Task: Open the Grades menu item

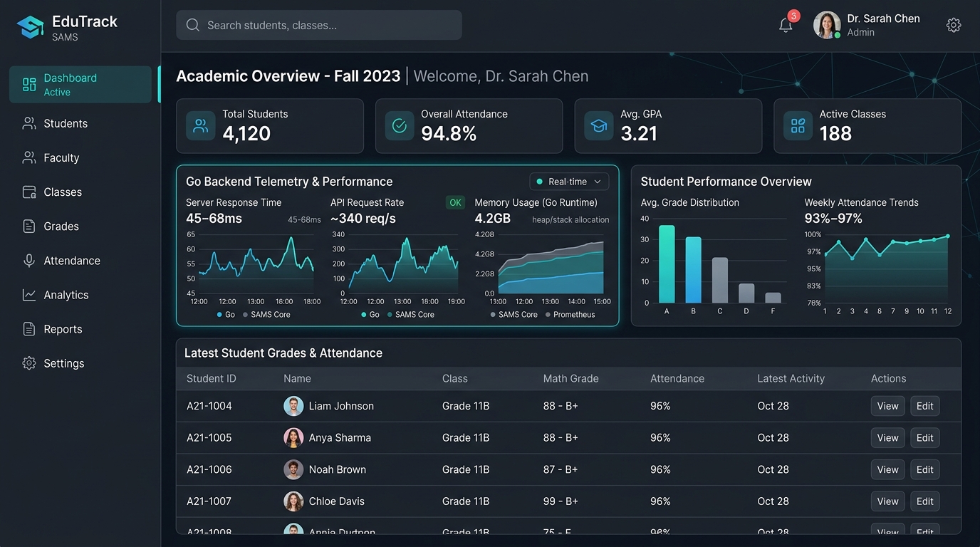Action: 80,226
